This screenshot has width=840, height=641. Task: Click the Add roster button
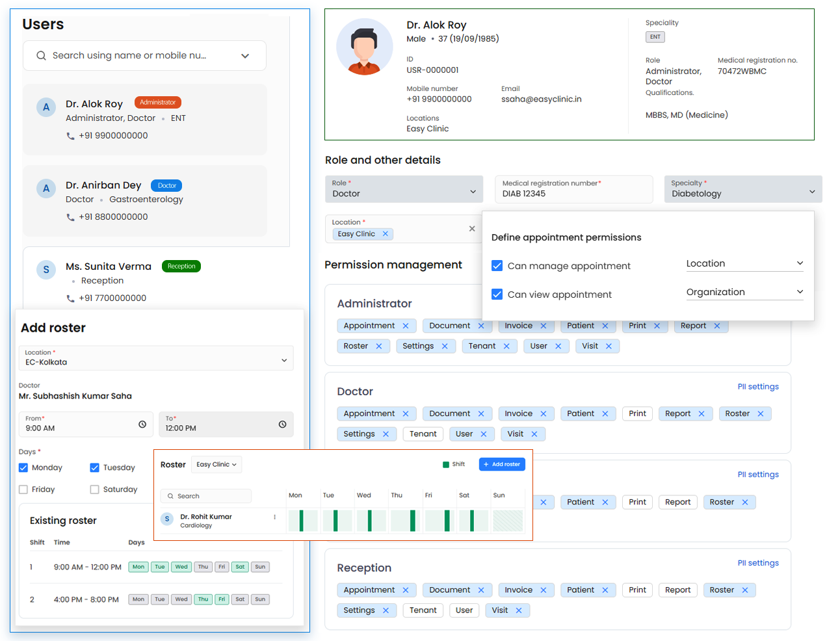coord(502,464)
